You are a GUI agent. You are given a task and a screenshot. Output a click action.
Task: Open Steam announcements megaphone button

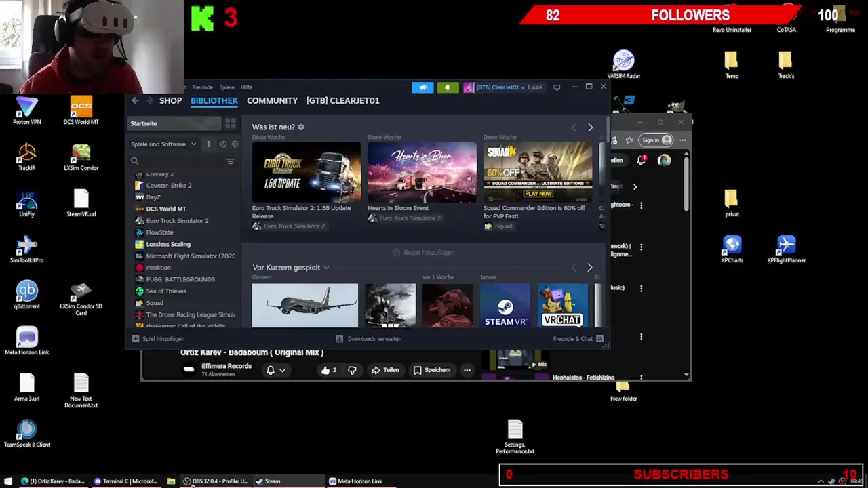click(x=422, y=87)
